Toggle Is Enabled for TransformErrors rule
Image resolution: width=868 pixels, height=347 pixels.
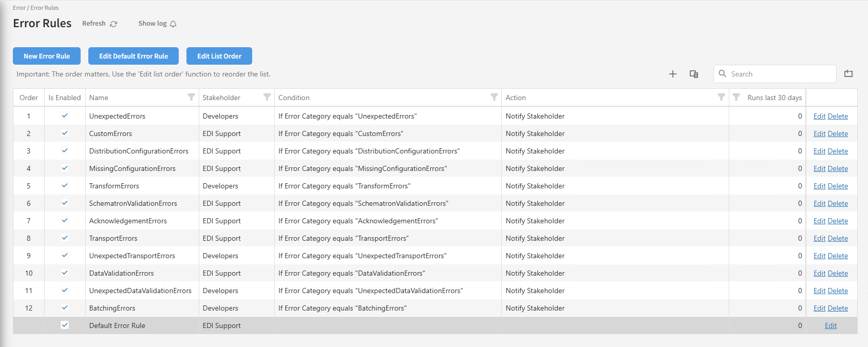(65, 186)
